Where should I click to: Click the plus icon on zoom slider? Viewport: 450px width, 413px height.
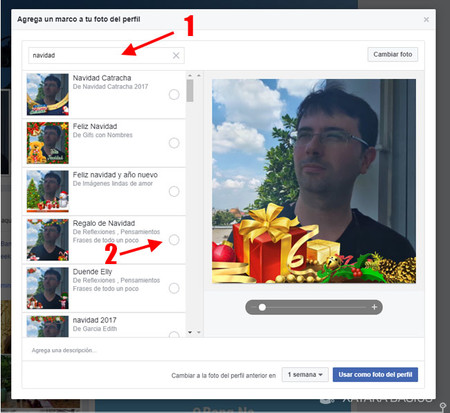374,307
